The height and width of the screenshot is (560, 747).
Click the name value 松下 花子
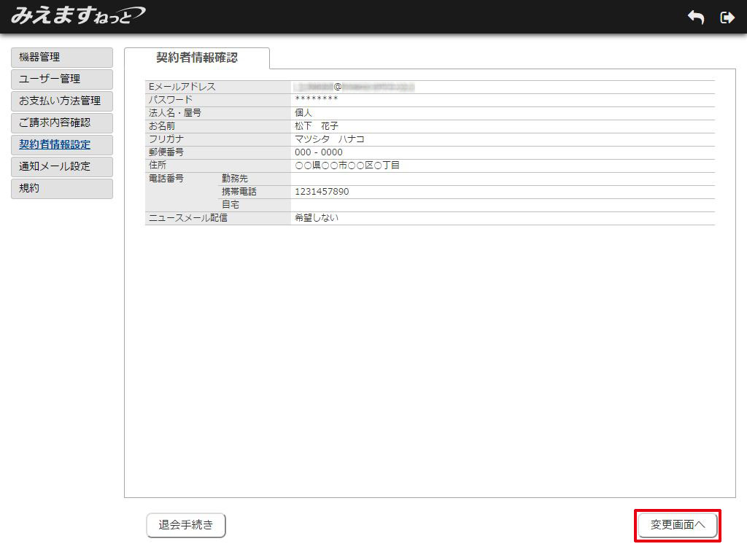pos(317,126)
